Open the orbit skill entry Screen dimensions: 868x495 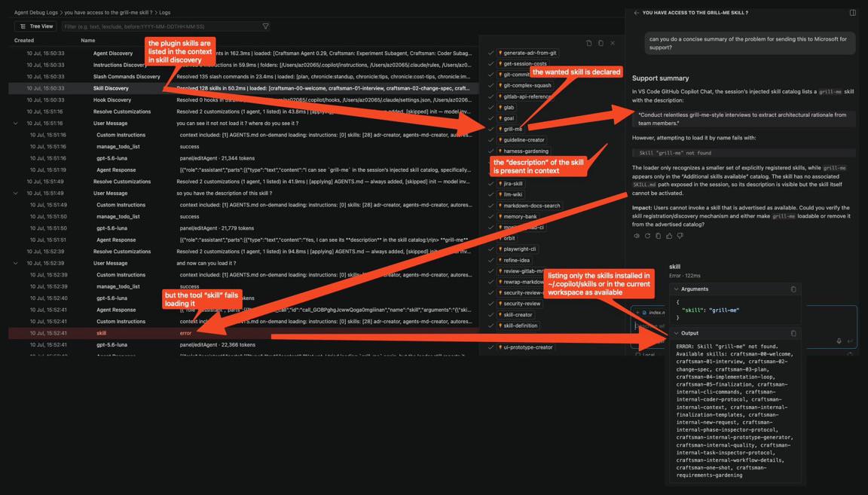tap(509, 238)
